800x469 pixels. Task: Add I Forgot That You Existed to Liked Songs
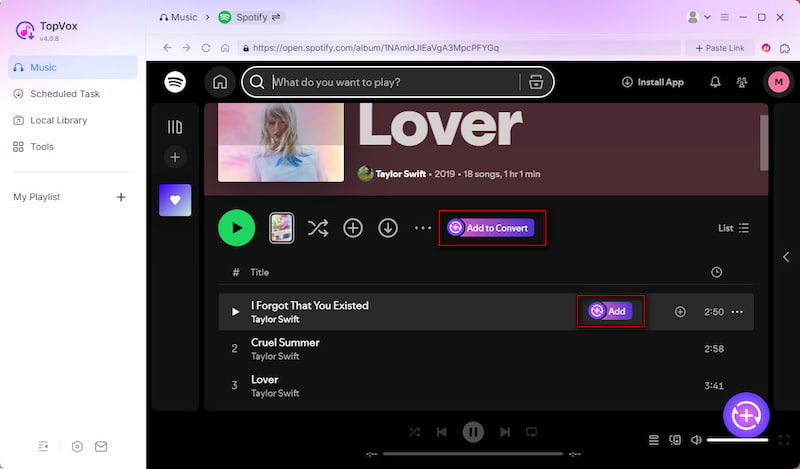click(680, 312)
